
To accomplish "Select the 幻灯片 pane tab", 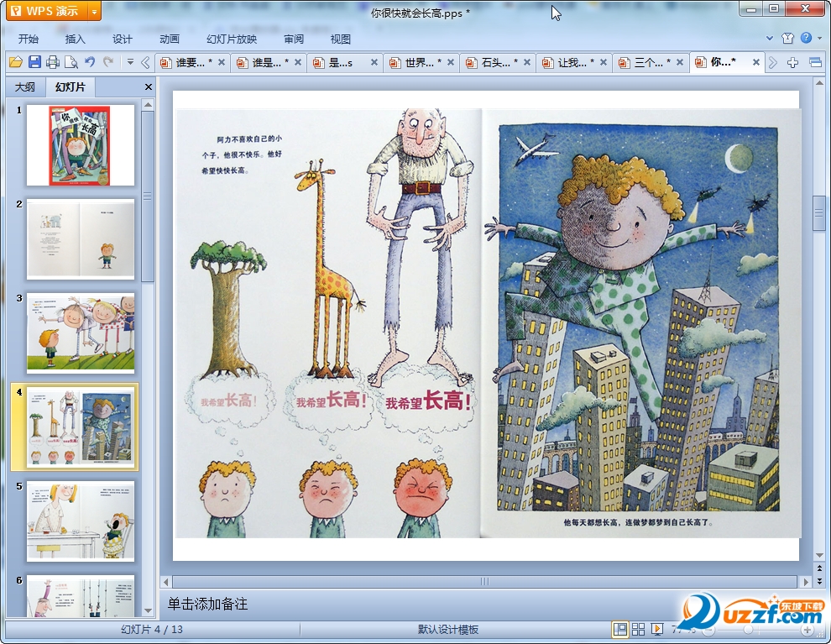I will (71, 87).
